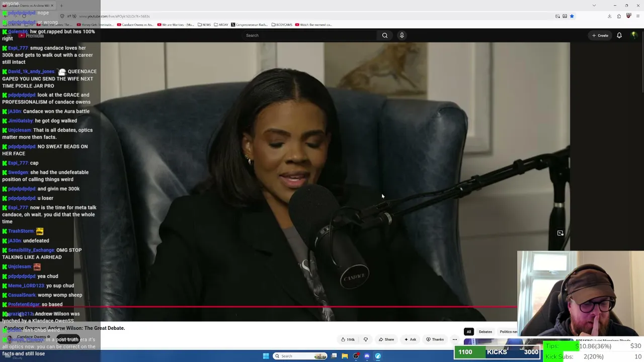Open Discord from the taskbar
Viewport: 644px width, 362px height.
tap(367, 356)
